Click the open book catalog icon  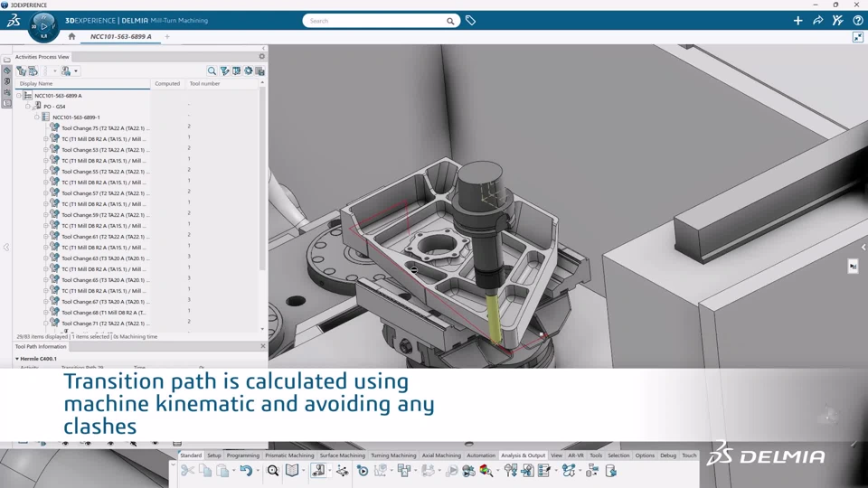coord(292,471)
